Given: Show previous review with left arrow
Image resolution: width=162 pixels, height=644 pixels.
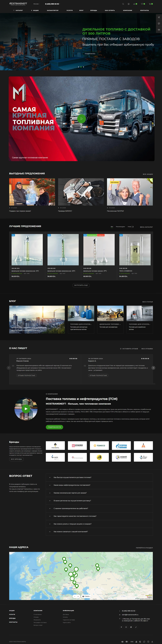Looking at the screenshot, I should pos(9,368).
